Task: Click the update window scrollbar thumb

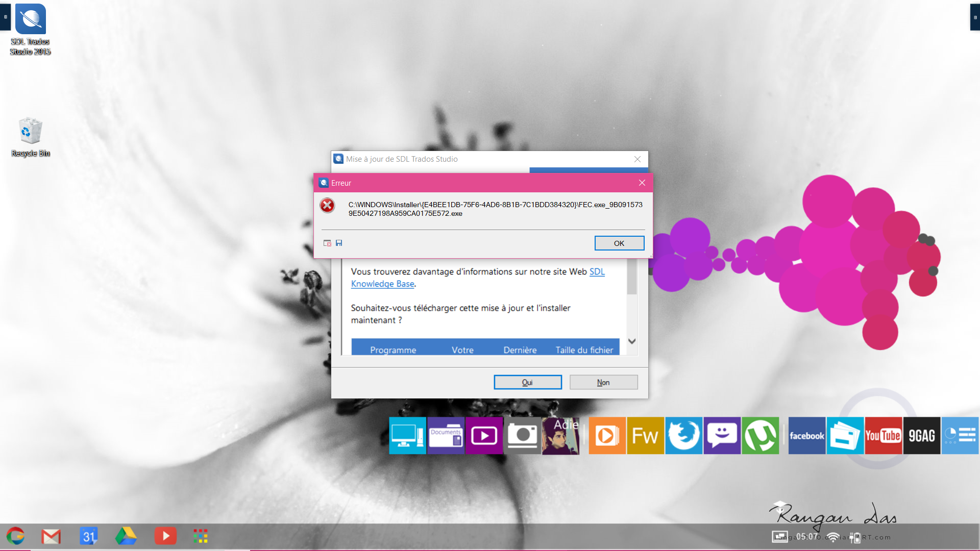Action: [632, 277]
